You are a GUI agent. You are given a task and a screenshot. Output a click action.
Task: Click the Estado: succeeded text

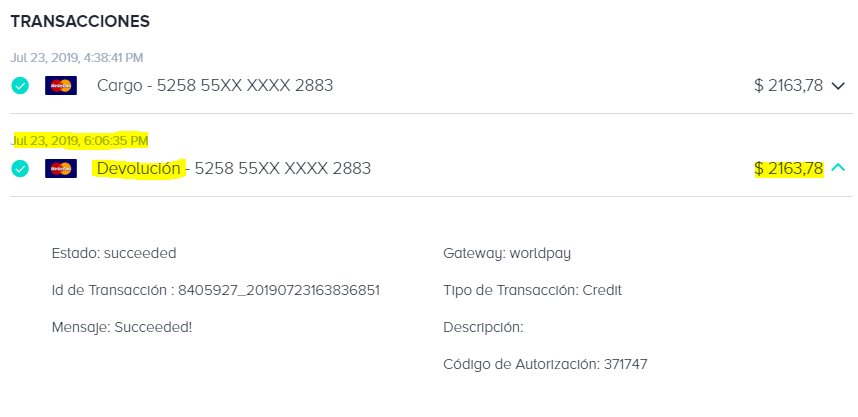(x=114, y=253)
